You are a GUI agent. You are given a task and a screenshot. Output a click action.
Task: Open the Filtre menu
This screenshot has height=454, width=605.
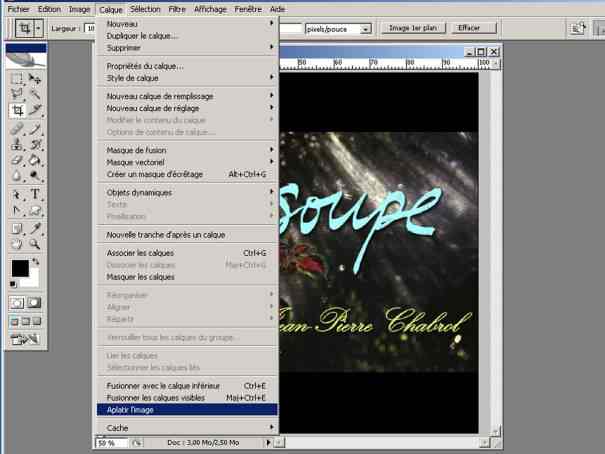point(177,8)
